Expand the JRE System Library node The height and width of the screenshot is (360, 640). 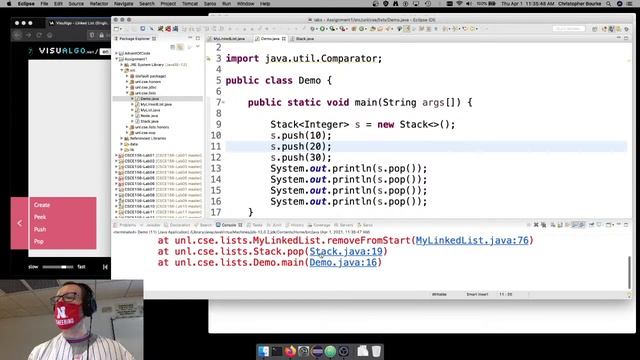point(122,65)
